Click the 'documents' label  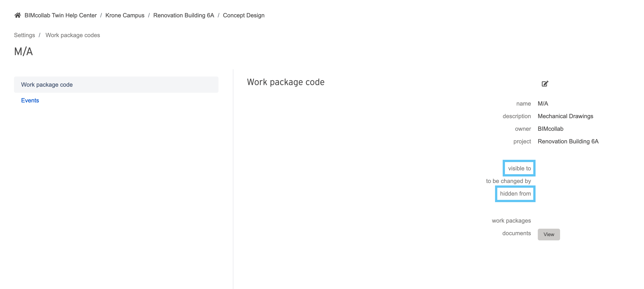[517, 233]
